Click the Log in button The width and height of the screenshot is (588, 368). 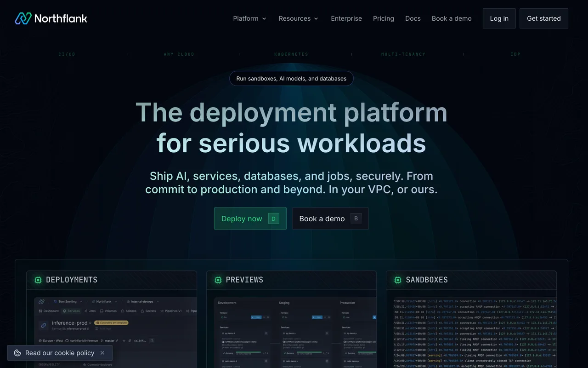click(x=499, y=18)
